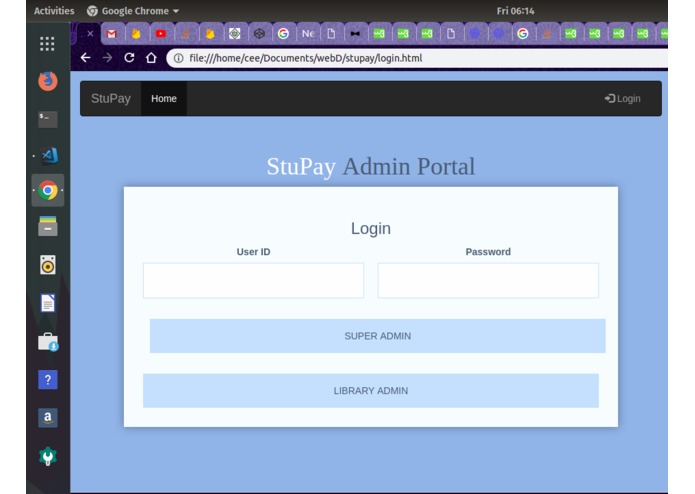Focus the User ID input field
The width and height of the screenshot is (695, 494).
(253, 280)
